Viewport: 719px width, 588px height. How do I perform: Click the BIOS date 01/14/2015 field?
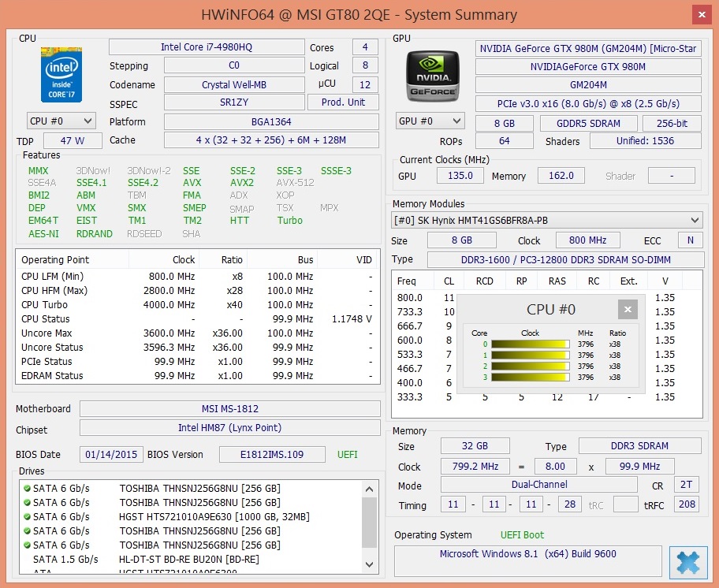point(111,455)
